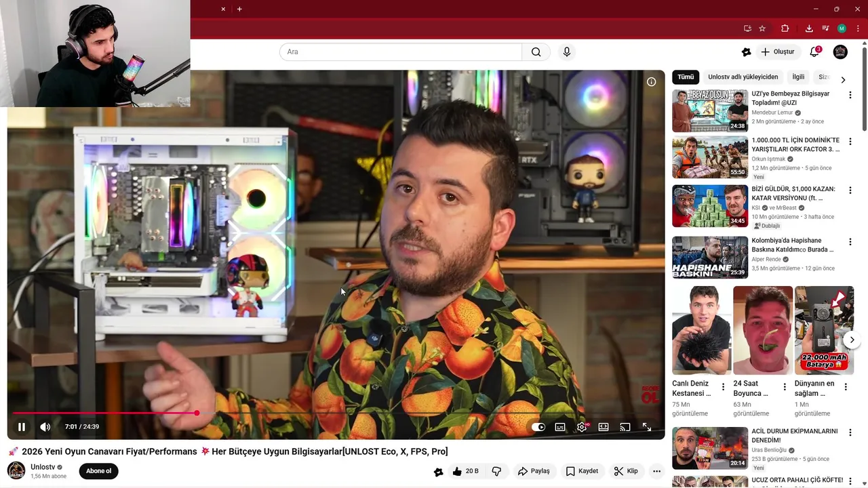868x488 pixels.
Task: Open a new browser tab
Action: click(239, 9)
